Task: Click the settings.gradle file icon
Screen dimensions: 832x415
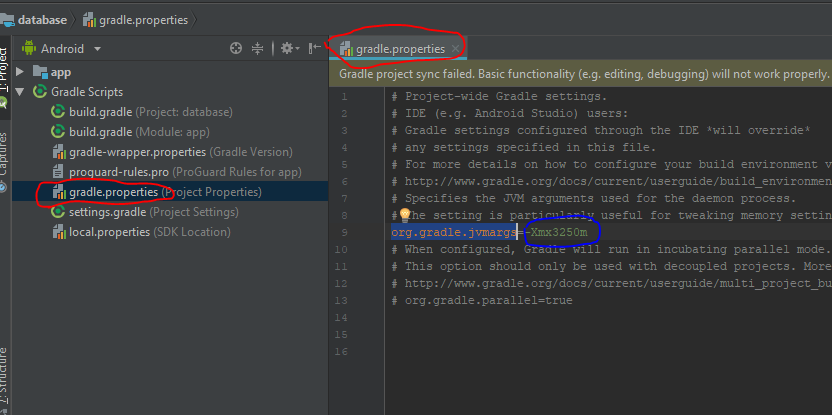Action: click(57, 212)
